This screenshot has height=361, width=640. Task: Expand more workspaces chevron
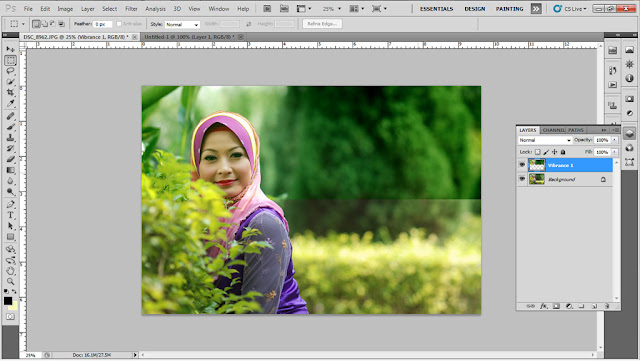coord(536,9)
